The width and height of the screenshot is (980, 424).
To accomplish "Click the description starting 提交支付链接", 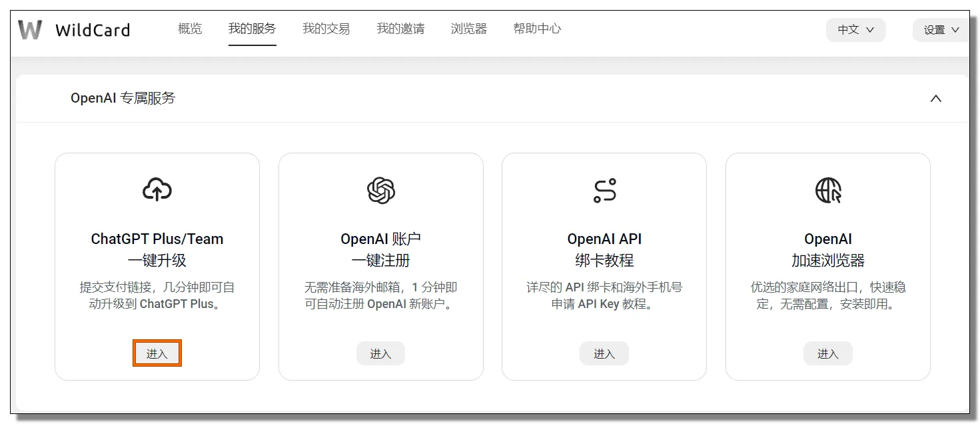I will point(157,295).
